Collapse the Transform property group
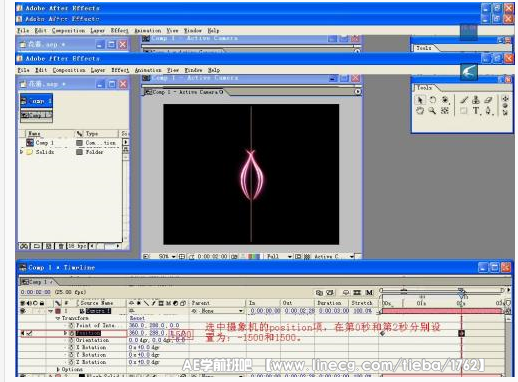 [58, 318]
